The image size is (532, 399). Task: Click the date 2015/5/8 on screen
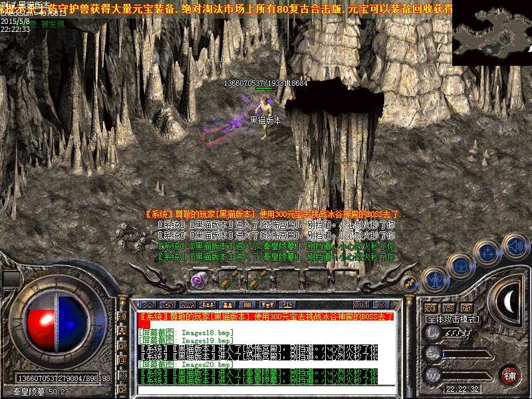coord(15,21)
